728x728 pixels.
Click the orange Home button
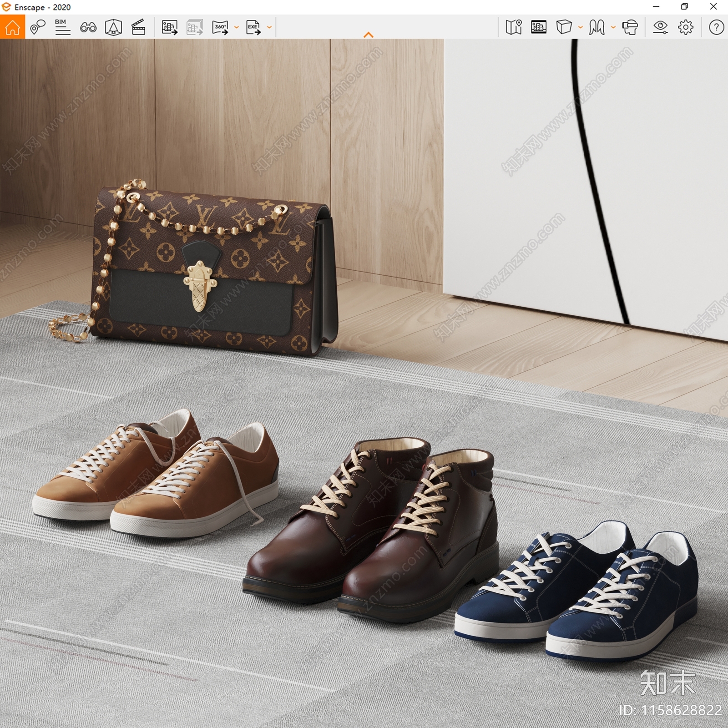click(12, 27)
